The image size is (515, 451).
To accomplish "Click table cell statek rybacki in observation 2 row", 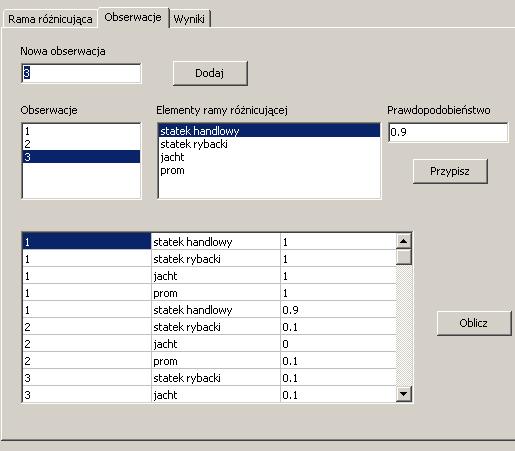I will 216,327.
